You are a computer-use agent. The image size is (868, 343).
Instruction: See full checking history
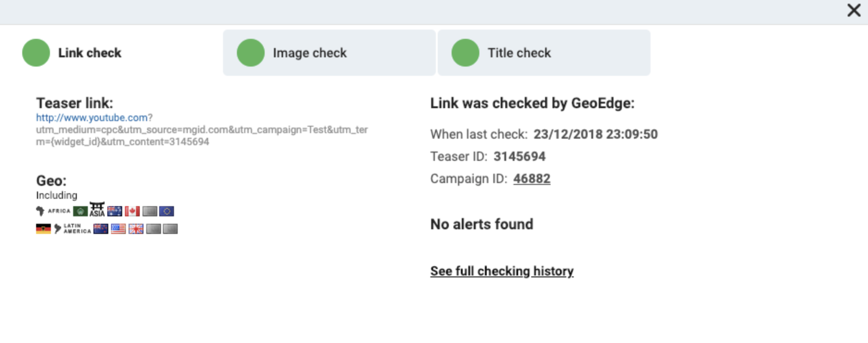502,271
